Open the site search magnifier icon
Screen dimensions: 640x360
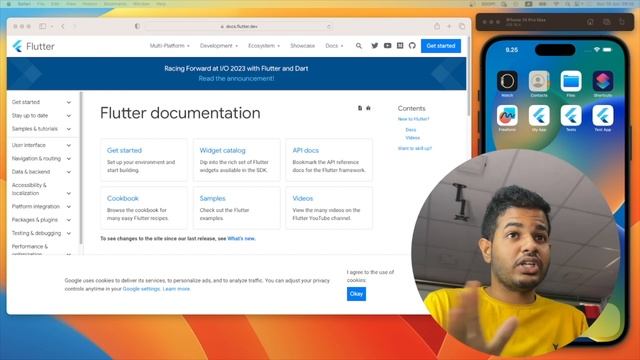tap(358, 46)
